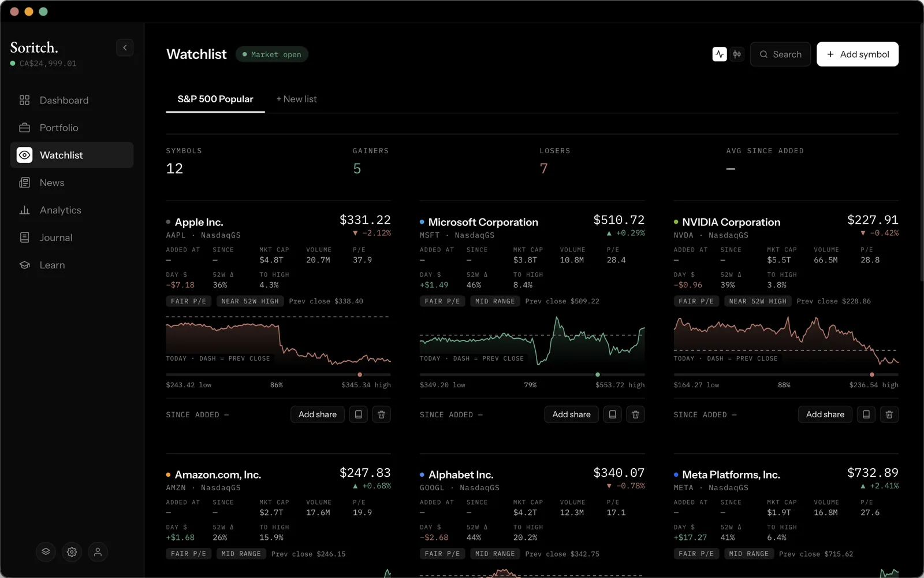
Task: Click the NEAR 52W HIGH tag on Apple
Action: [x=250, y=301]
